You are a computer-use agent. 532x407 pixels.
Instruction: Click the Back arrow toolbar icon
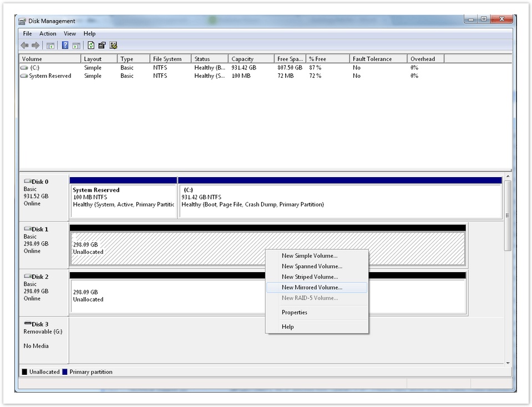pyautogui.click(x=24, y=46)
